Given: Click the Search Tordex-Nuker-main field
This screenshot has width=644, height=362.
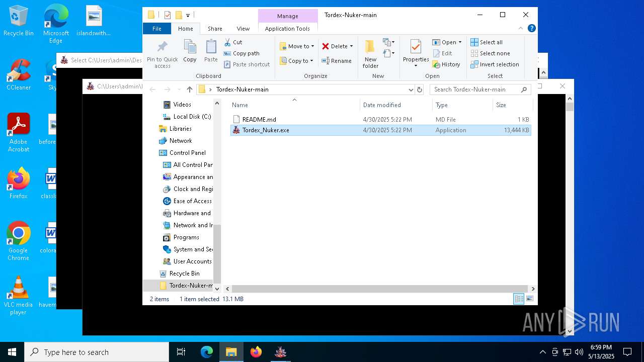Looking at the screenshot, I should [x=480, y=89].
